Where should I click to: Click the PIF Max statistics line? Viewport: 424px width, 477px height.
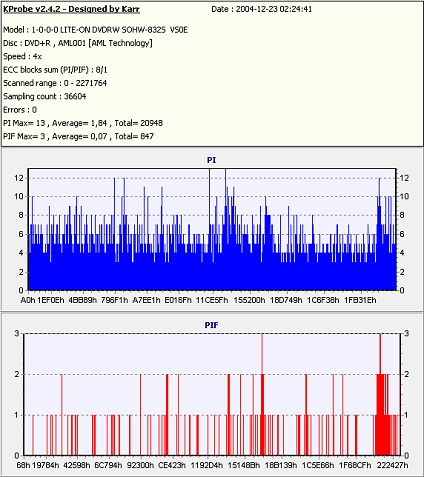pyautogui.click(x=78, y=136)
